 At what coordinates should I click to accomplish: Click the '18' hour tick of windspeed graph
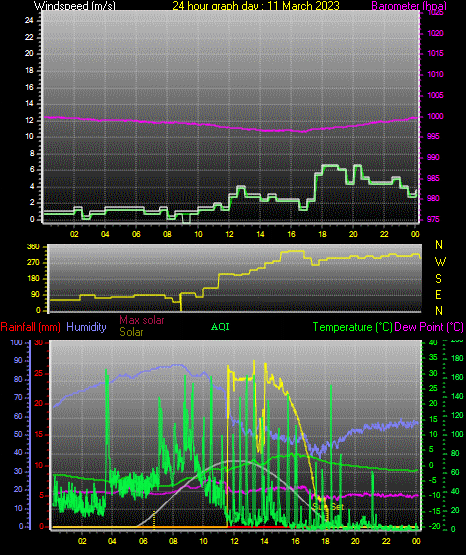coord(322,234)
